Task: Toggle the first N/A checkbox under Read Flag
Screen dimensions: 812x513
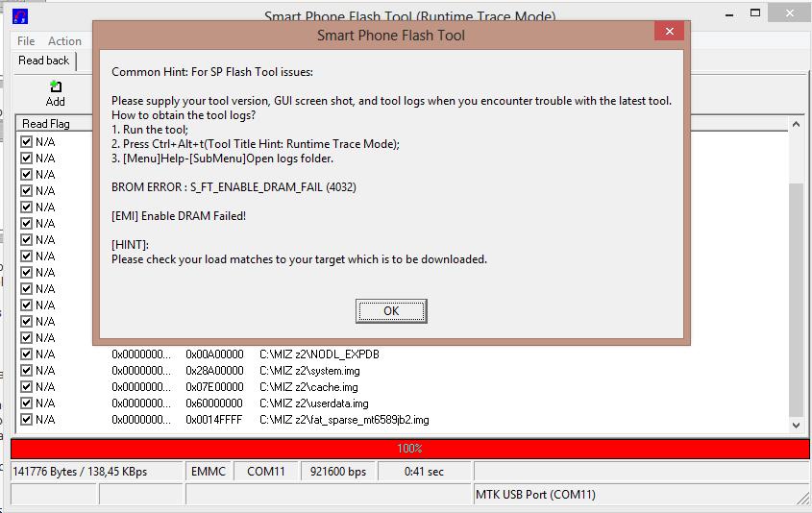Action: [x=26, y=142]
